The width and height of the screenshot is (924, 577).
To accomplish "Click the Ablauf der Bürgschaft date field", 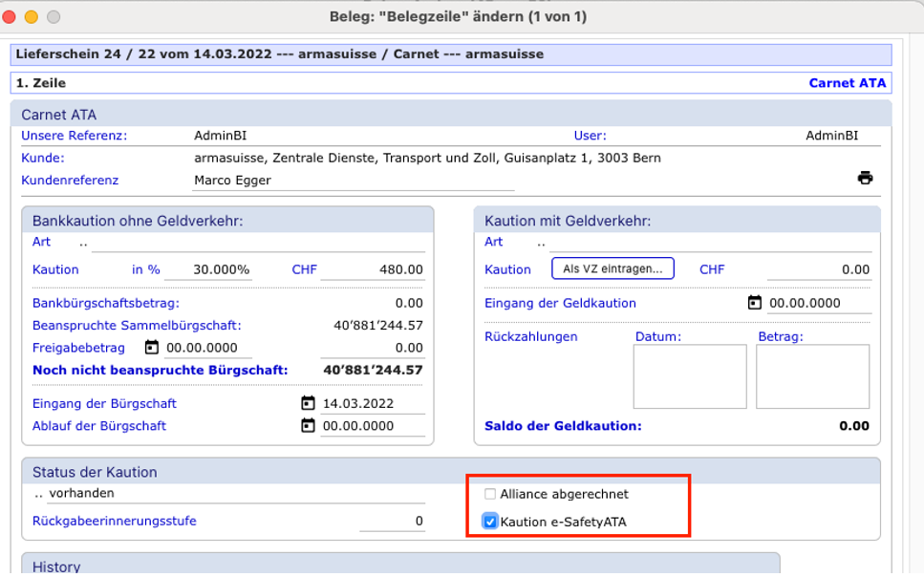I will click(371, 426).
